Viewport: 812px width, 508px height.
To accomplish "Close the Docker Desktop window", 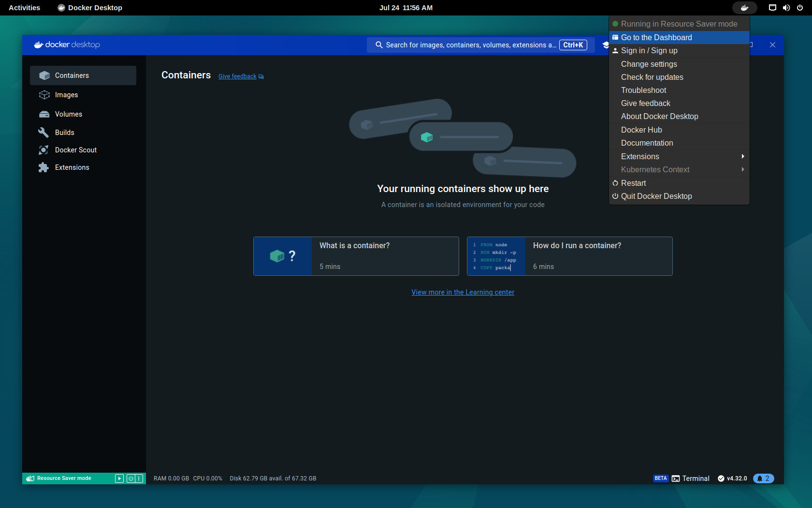I will point(772,45).
